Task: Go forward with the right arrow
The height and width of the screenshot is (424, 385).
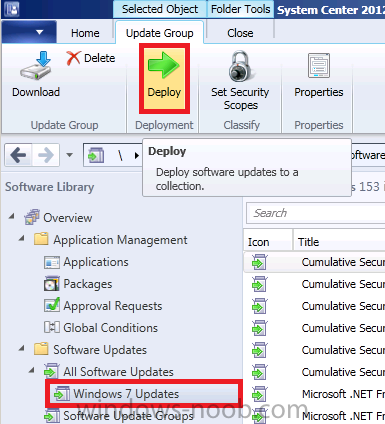Action: pyautogui.click(x=45, y=155)
